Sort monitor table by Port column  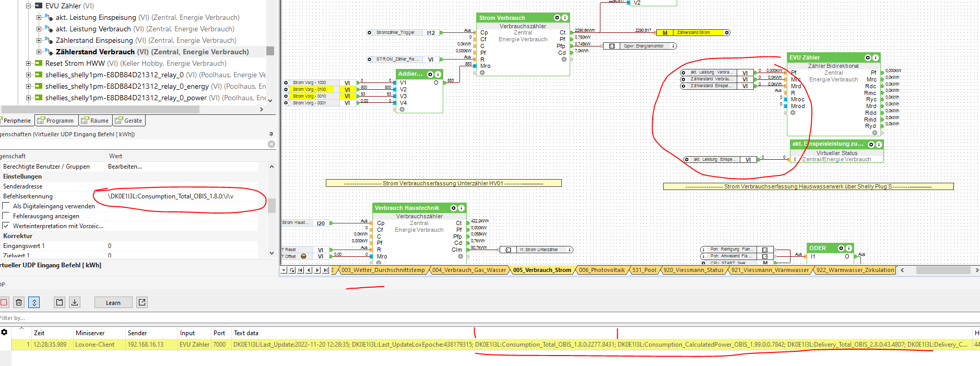220,333
